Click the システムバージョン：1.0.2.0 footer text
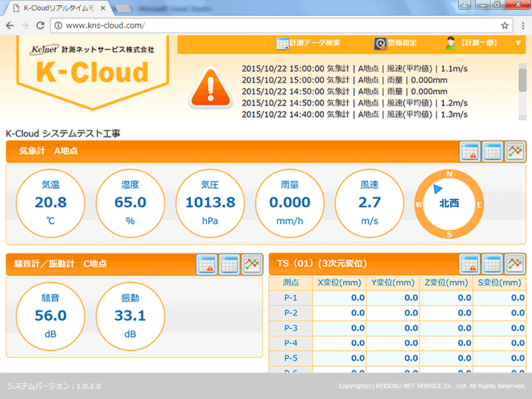 click(54, 386)
